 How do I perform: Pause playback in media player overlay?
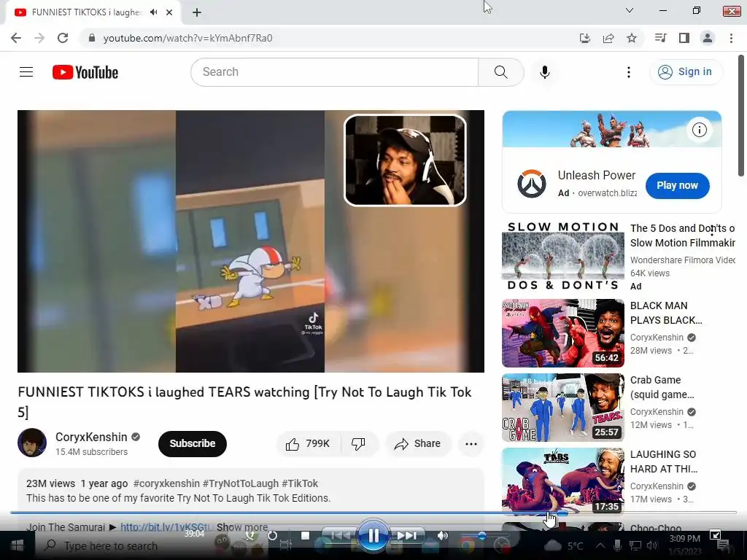(x=373, y=536)
